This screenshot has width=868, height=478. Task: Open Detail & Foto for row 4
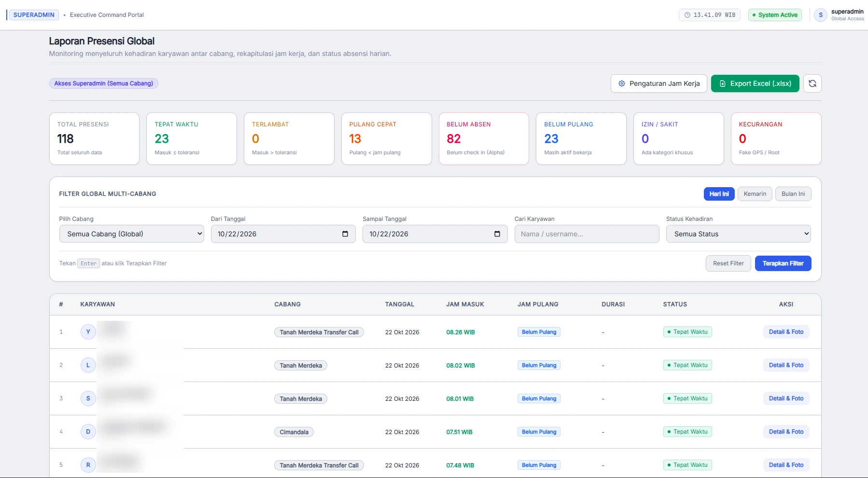click(786, 432)
